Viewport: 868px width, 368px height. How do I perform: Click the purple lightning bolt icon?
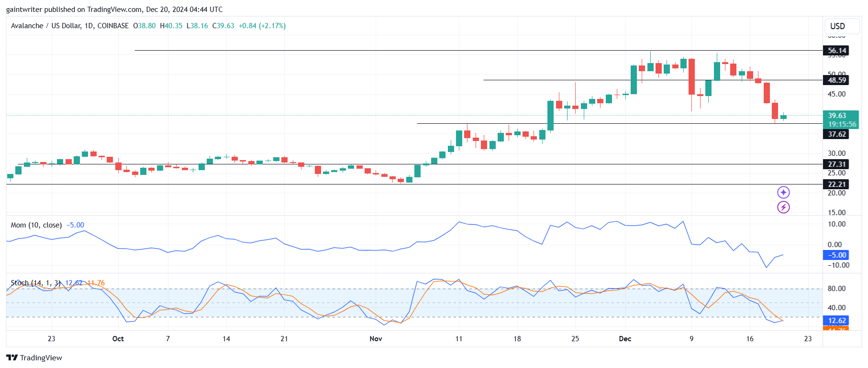(x=783, y=207)
